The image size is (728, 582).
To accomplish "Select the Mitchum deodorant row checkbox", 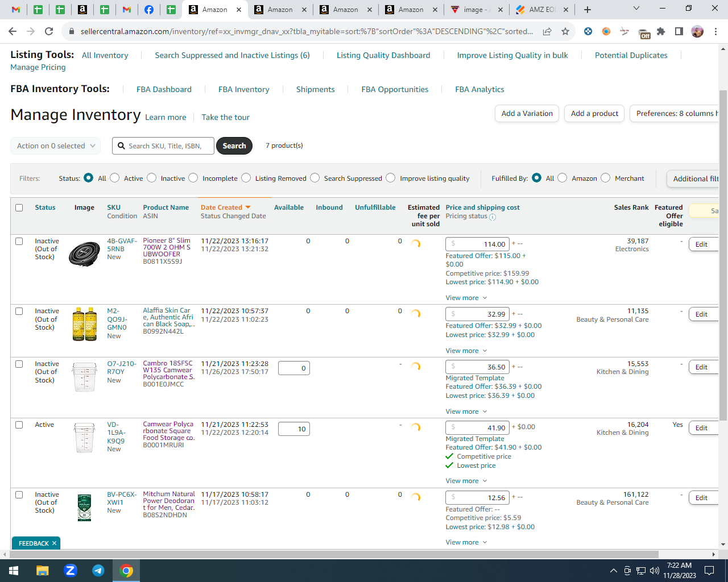I will [19, 494].
